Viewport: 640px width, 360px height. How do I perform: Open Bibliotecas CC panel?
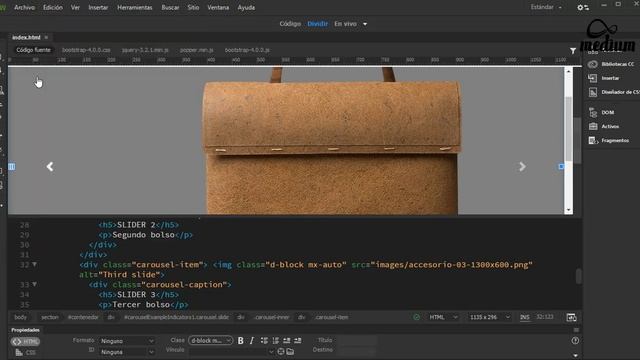[611, 64]
